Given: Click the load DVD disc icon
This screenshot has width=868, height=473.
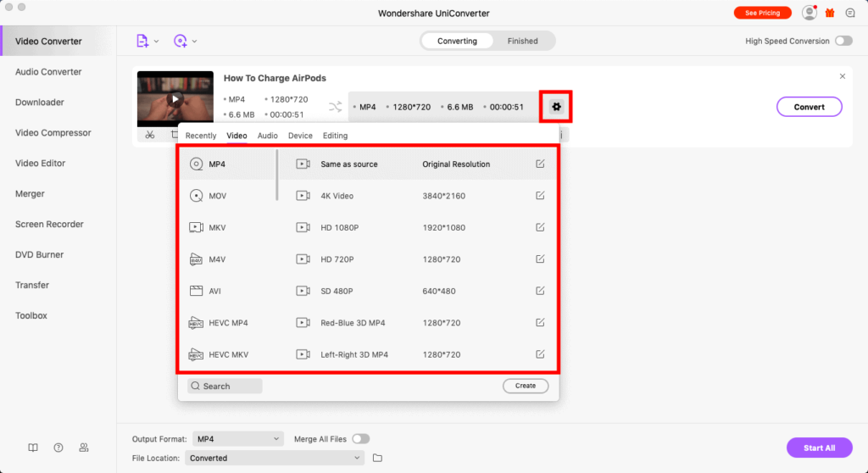Looking at the screenshot, I should (x=180, y=41).
